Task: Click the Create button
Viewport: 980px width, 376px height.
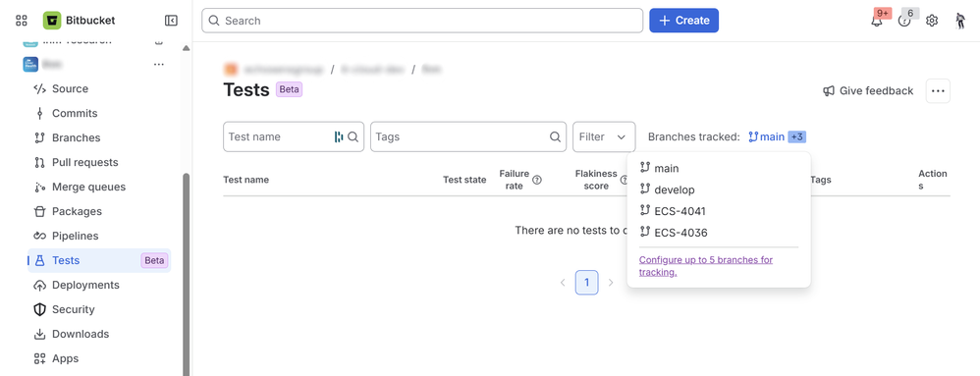Action: click(683, 21)
